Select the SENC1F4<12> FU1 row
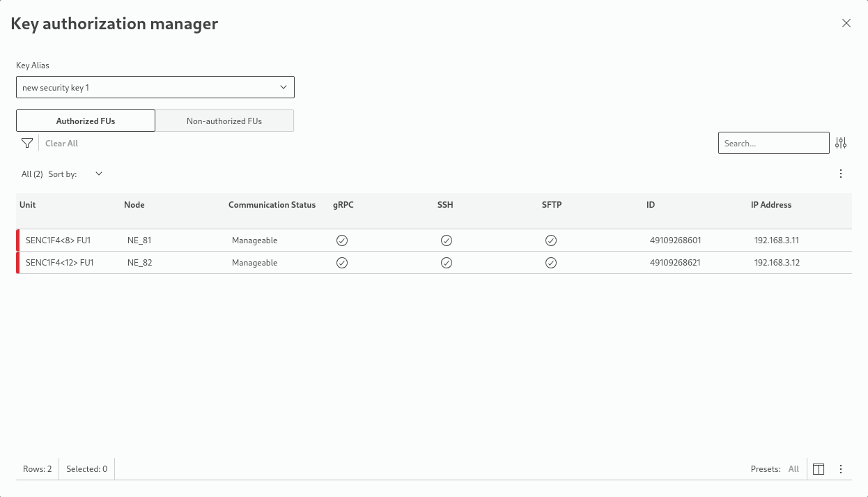 [60, 263]
